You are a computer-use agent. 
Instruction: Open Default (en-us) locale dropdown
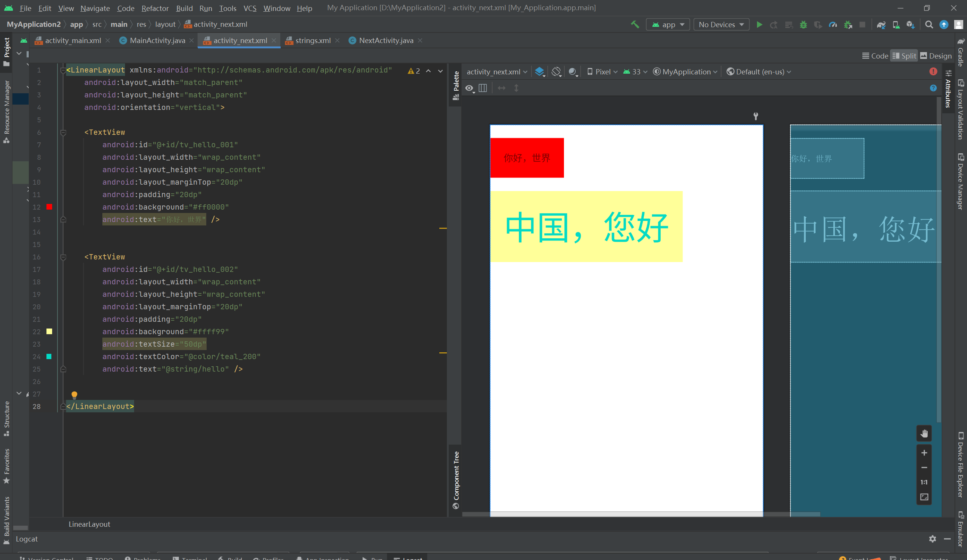[759, 72]
